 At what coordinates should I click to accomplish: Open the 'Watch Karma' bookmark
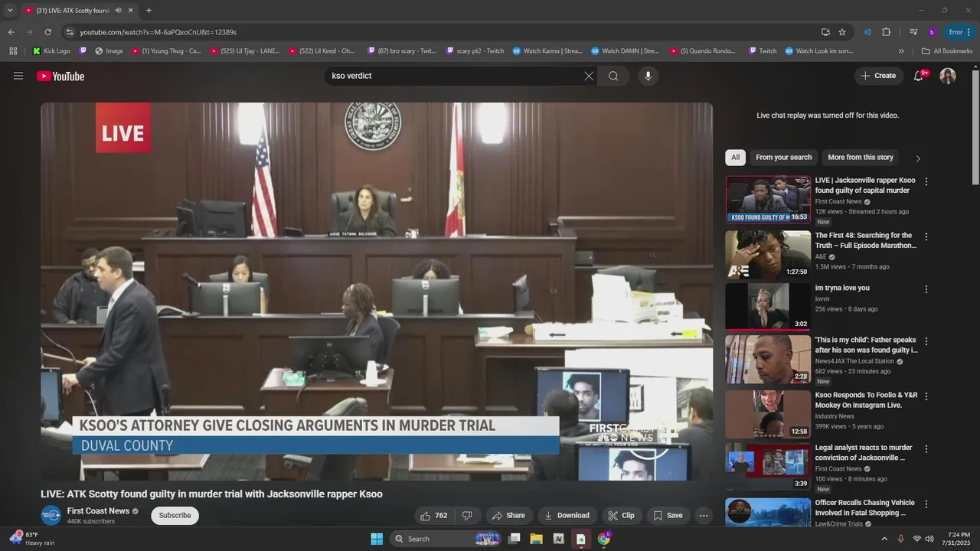click(x=547, y=51)
